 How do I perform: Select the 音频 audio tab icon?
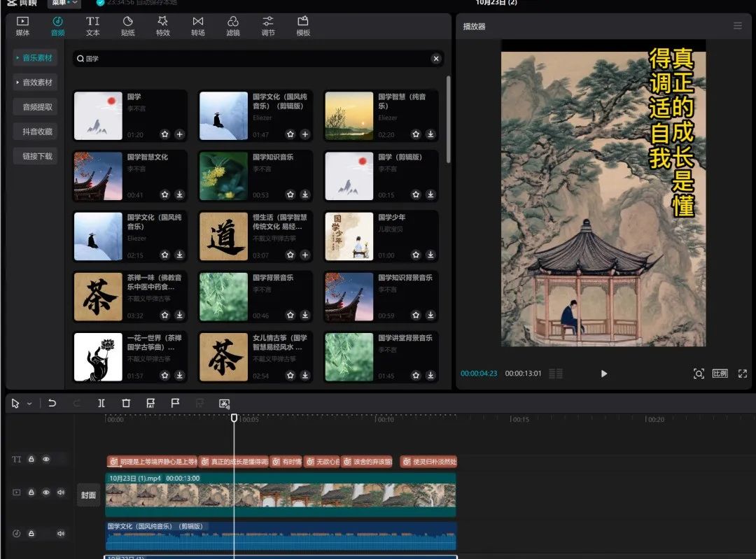tap(57, 26)
